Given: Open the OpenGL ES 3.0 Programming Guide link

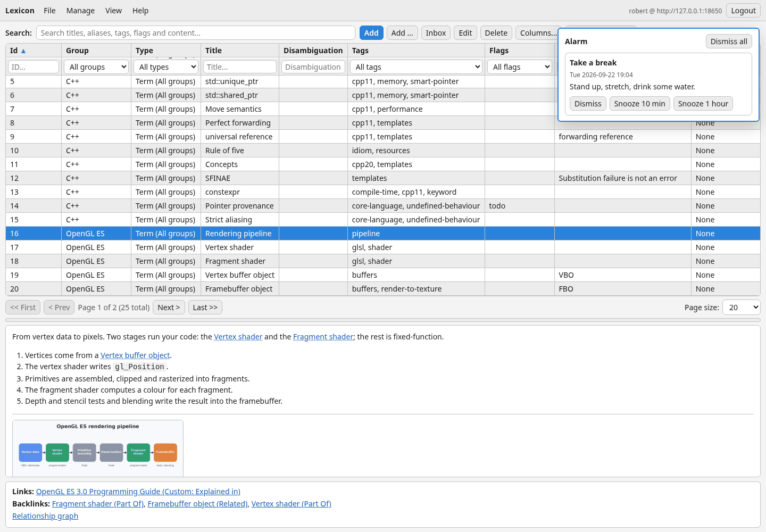Looking at the screenshot, I should [x=138, y=492].
